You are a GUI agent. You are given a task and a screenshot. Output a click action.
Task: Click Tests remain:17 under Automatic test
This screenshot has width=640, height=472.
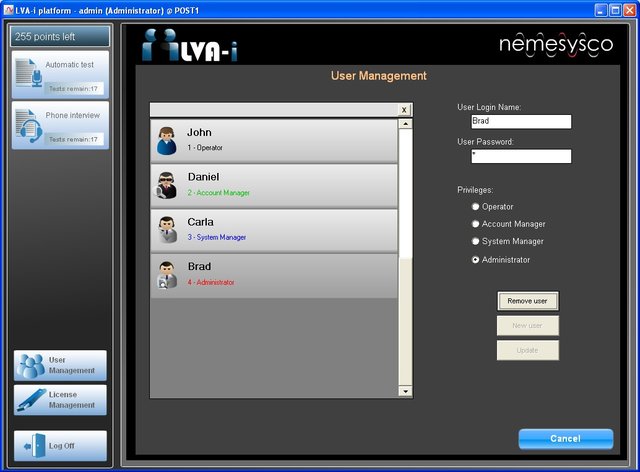(73, 89)
